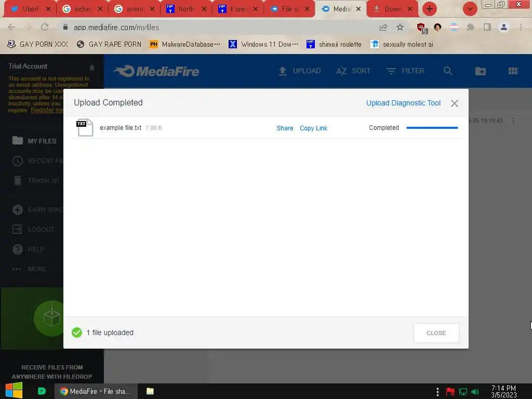Bookmark this page with star icon

400,27
